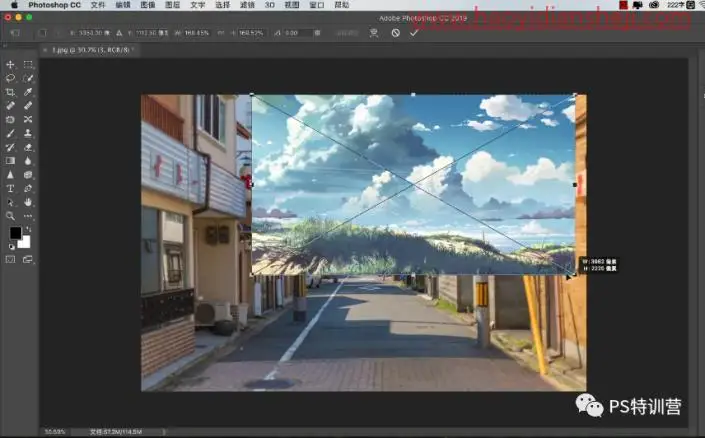Click the right-middle transform handle

(x=575, y=184)
